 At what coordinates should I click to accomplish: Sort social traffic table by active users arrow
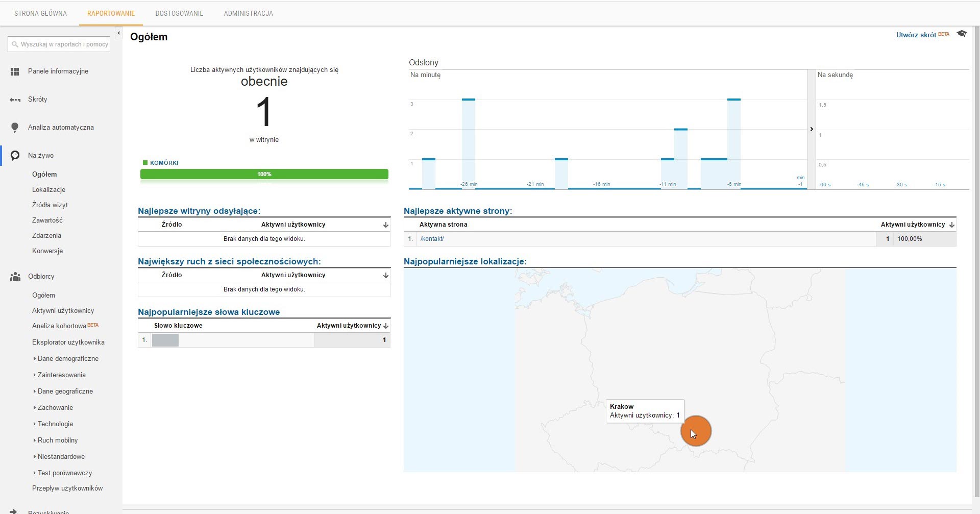[x=386, y=275]
